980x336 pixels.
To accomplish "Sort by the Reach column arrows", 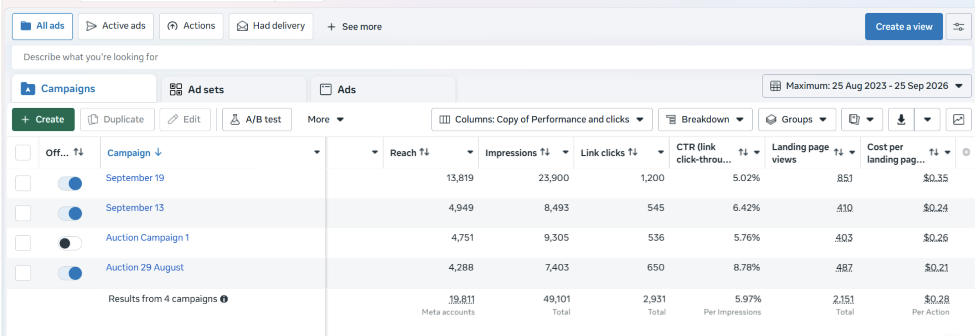I will point(424,152).
